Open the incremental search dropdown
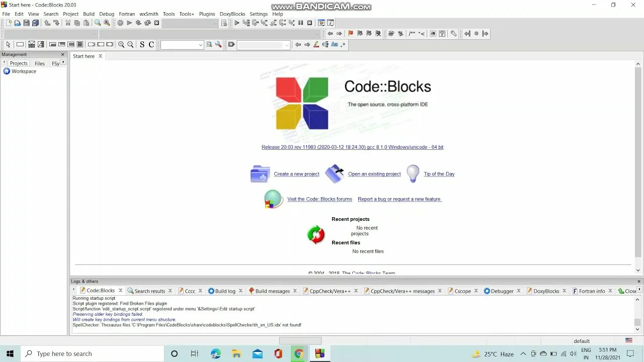This screenshot has width=644, height=362. (264, 45)
